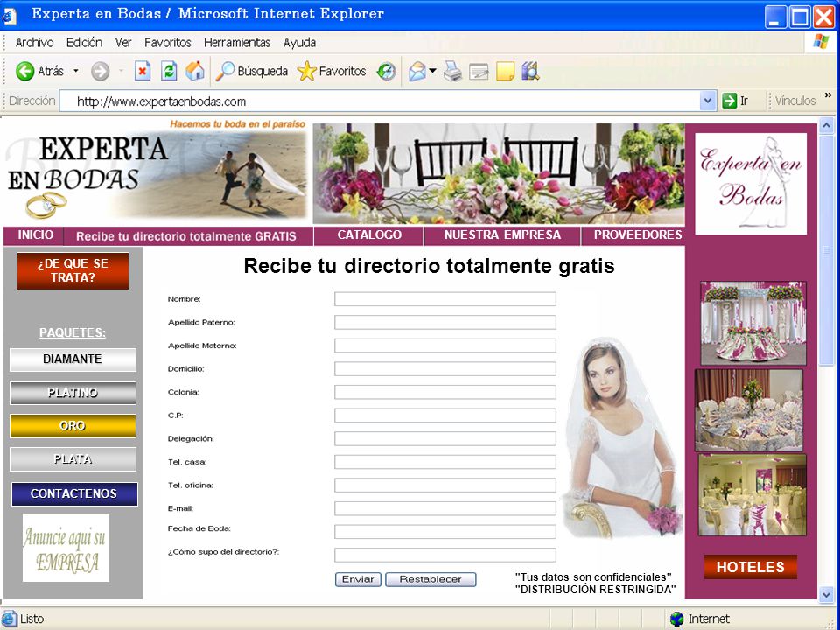Viewport: 840px width, 630px height.
Task: Open the round banquet tables thumbnail
Action: [x=749, y=410]
